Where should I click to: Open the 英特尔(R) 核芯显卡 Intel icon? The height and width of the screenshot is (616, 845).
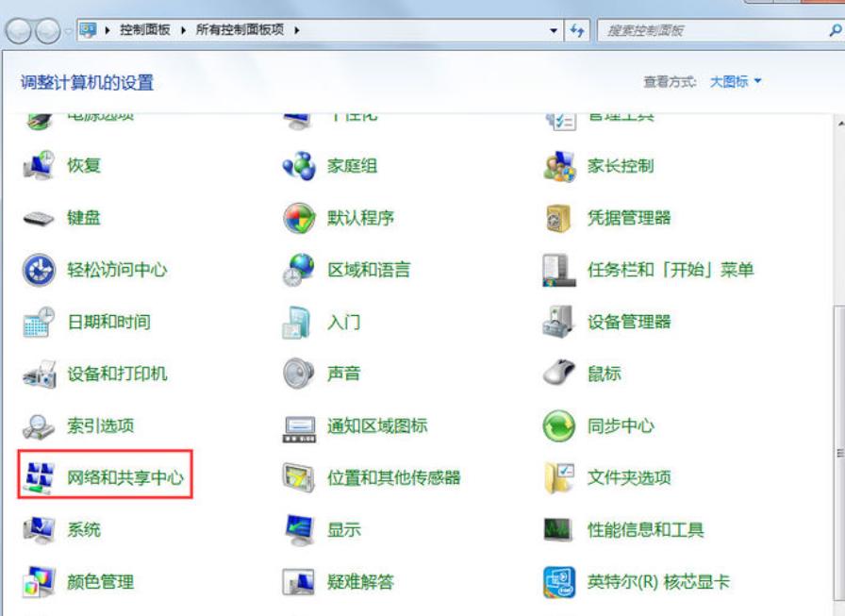pos(559,582)
